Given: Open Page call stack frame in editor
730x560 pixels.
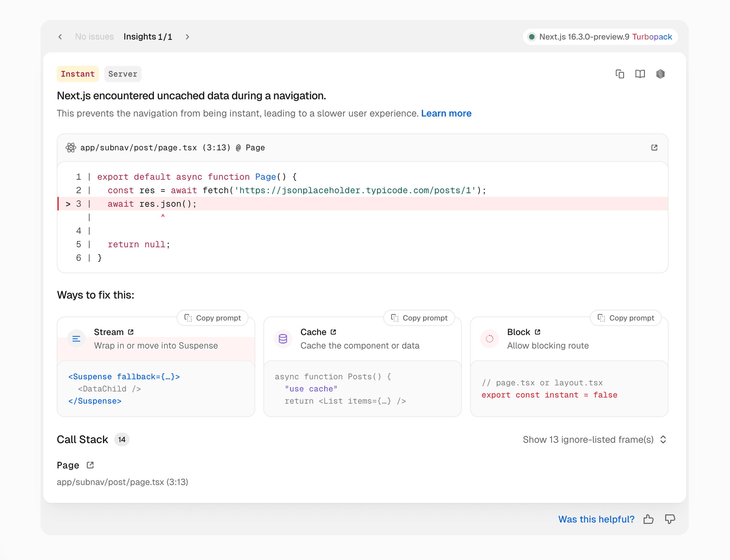Looking at the screenshot, I should coord(90,465).
